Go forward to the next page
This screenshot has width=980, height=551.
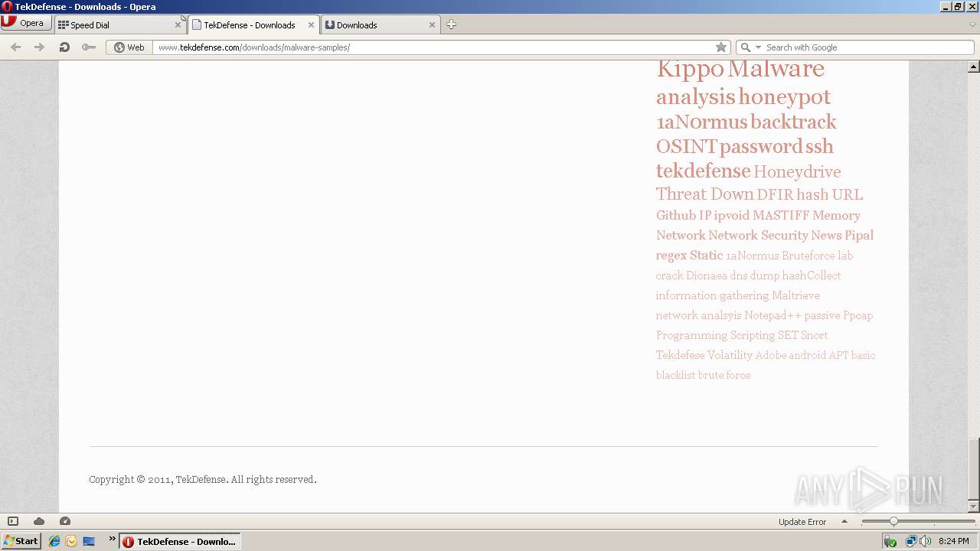(39, 47)
